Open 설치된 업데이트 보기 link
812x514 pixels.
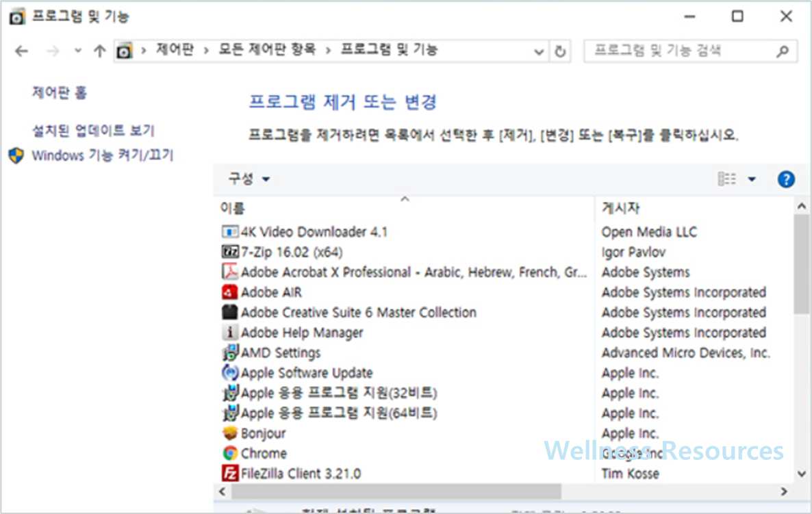93,131
